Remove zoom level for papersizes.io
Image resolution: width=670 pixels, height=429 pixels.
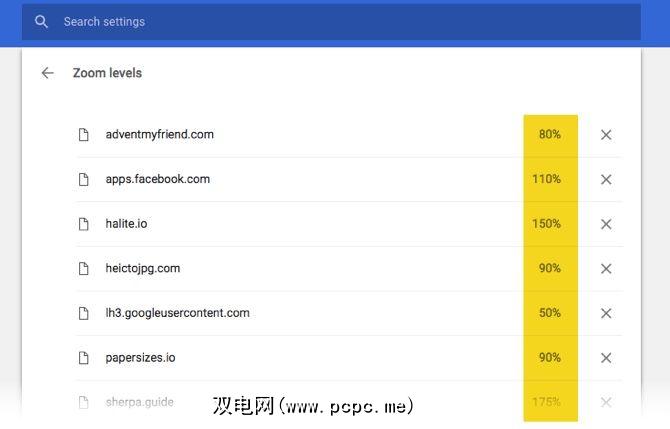(606, 358)
